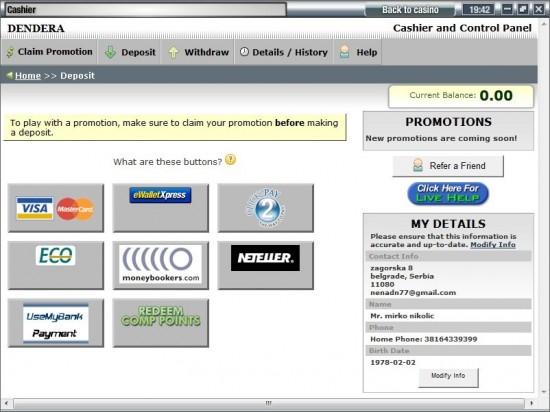Click the Current Balance value 0.00
This screenshot has width=550, height=412.
click(x=496, y=95)
